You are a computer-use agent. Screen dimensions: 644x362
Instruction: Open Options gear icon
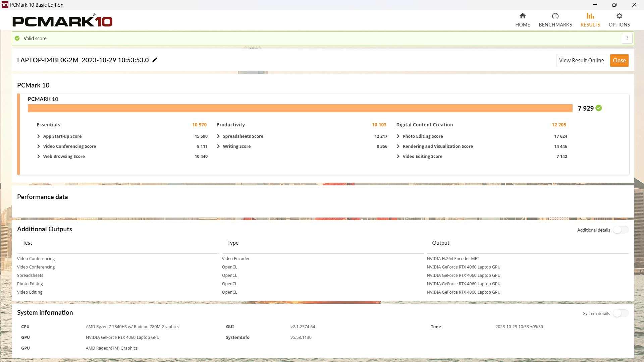click(619, 16)
